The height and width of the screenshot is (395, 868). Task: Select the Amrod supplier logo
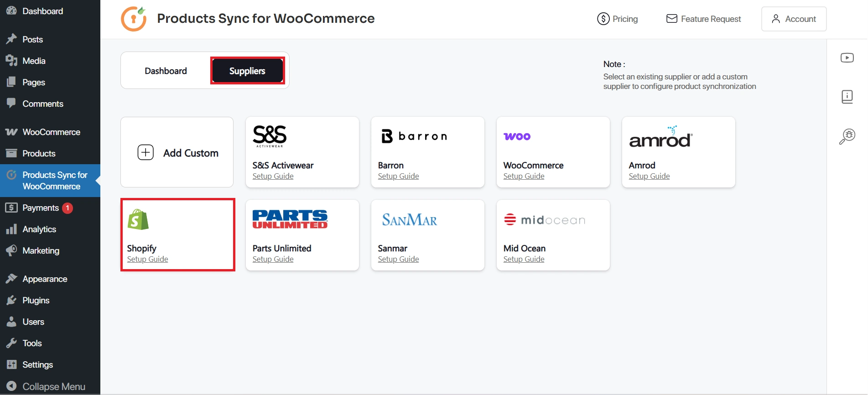click(660, 137)
